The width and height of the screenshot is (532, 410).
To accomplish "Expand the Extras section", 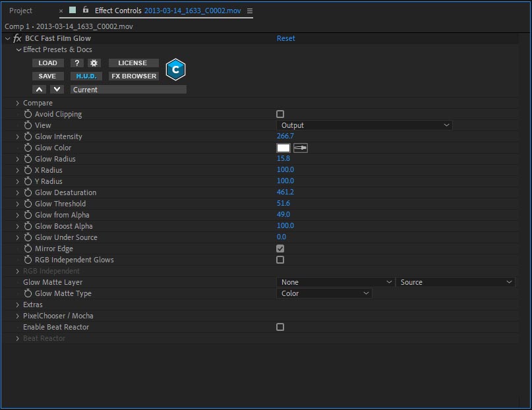I will click(x=17, y=305).
